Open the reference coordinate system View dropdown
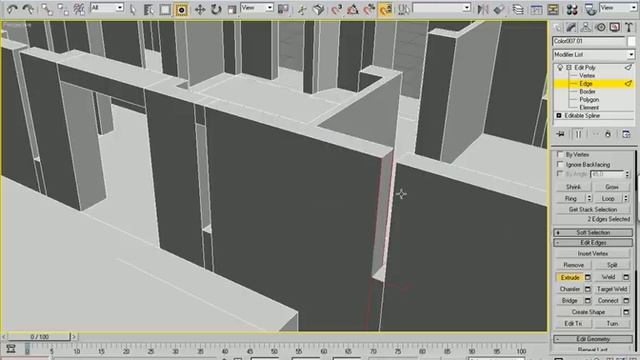This screenshot has width=640, height=360. pyautogui.click(x=257, y=7)
